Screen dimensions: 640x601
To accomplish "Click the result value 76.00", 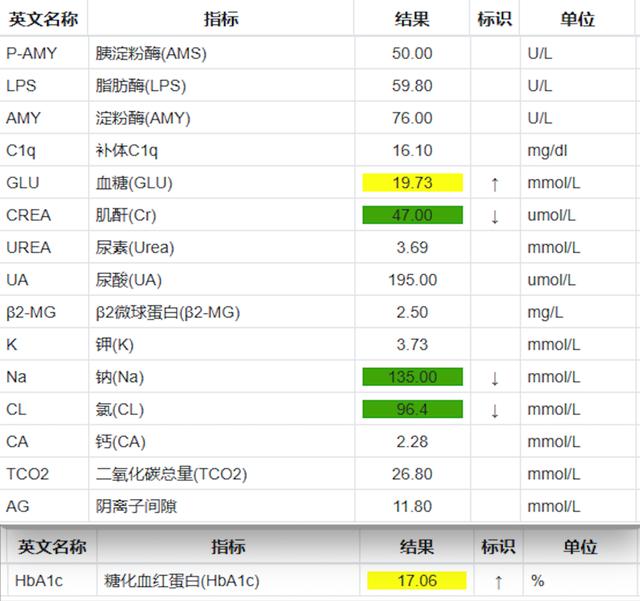I will coord(412,118).
